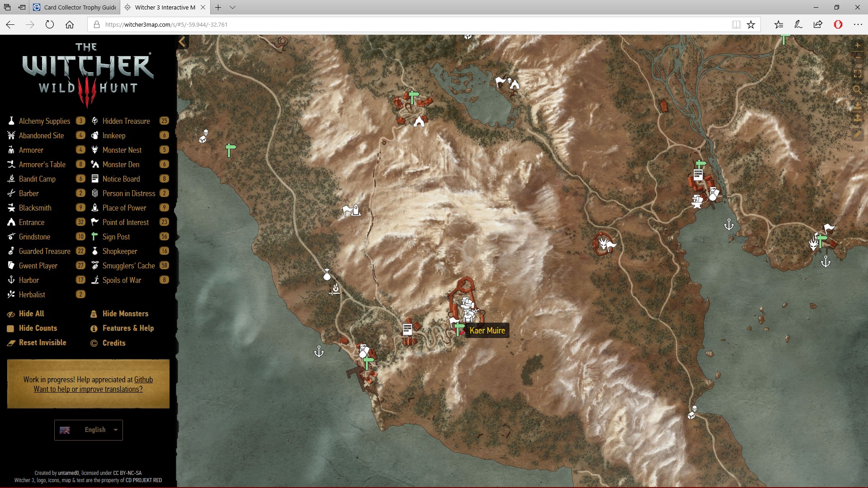Open the browser tab list dropdown

(x=232, y=7)
